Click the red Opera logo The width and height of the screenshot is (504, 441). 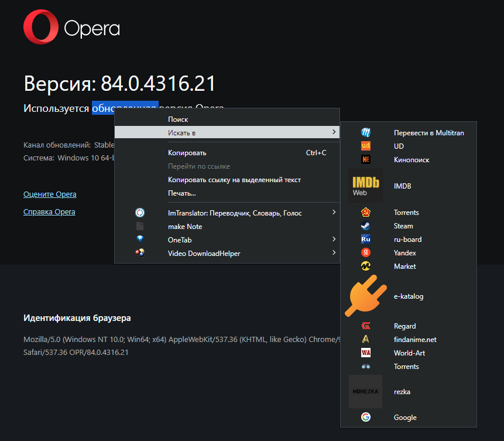pos(41,27)
